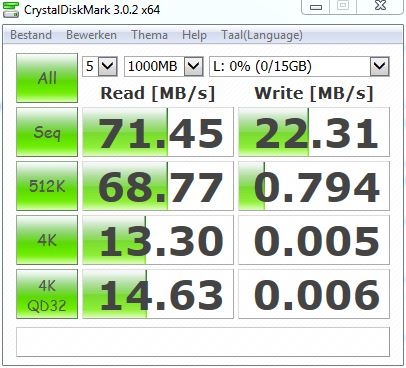Expand the test size dropdown showing 1000MB

[x=194, y=66]
